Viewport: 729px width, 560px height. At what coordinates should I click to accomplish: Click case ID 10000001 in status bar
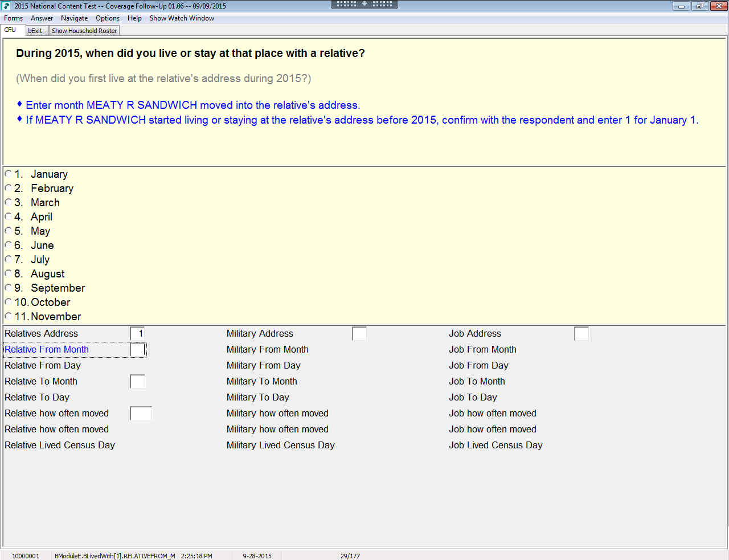pyautogui.click(x=26, y=556)
